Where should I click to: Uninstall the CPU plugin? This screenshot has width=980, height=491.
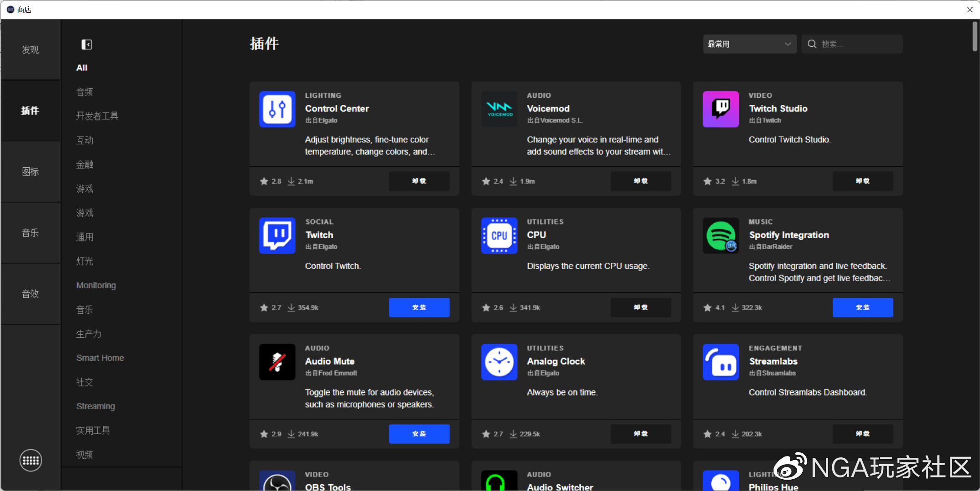click(641, 307)
